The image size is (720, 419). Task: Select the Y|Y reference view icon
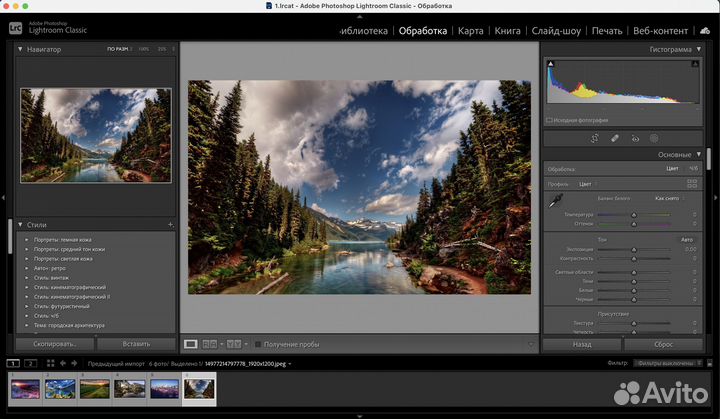click(x=234, y=344)
